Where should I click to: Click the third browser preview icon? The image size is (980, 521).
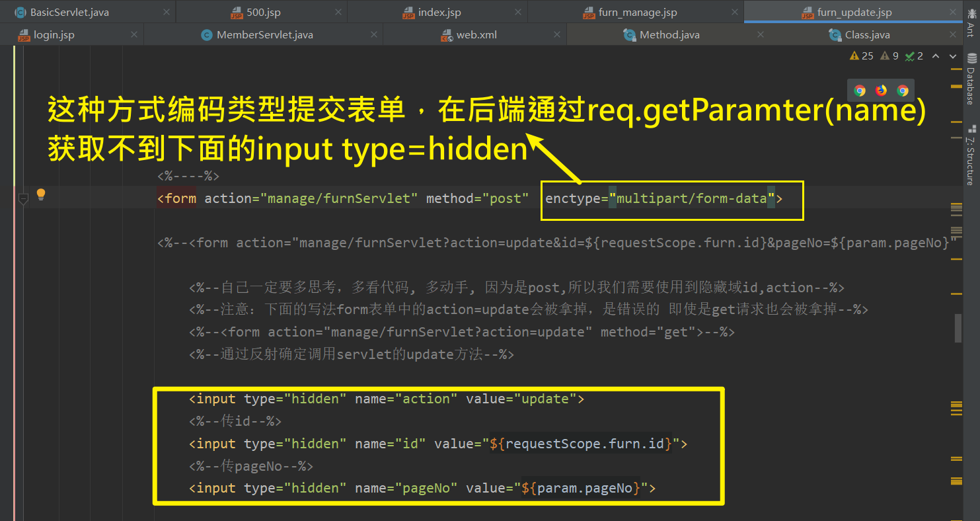click(x=903, y=91)
